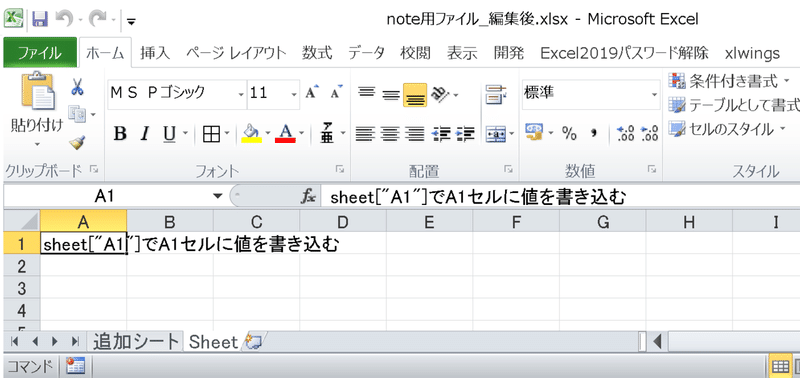This screenshot has width=800, height=378.
Task: Toggle underline formatting
Action: (x=169, y=134)
